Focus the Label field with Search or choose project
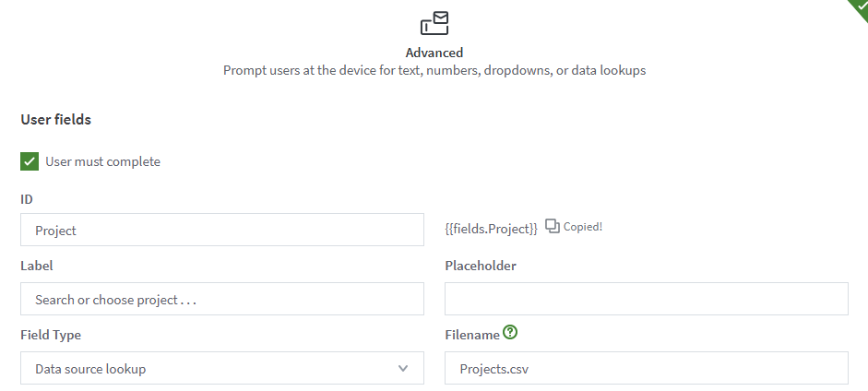868x391 pixels. coord(221,299)
